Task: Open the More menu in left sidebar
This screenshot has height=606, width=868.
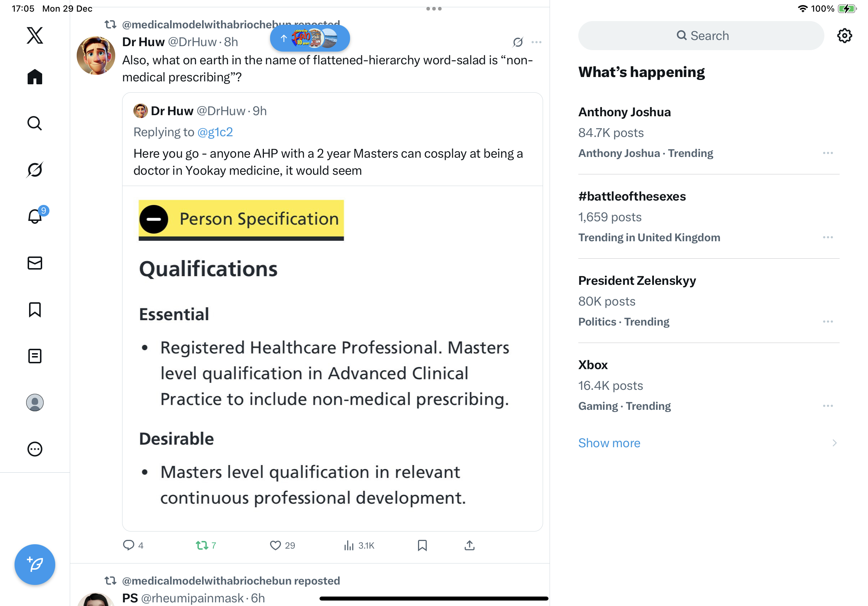Action: point(35,449)
